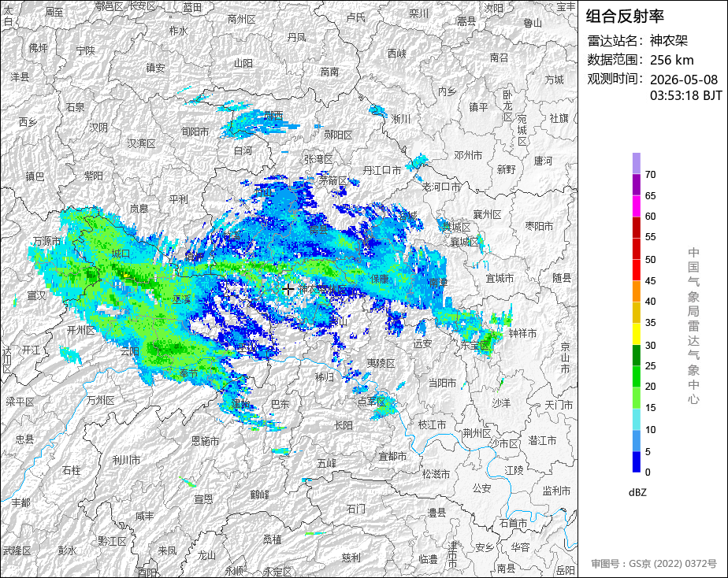Click the 奉节 map label

188,373
